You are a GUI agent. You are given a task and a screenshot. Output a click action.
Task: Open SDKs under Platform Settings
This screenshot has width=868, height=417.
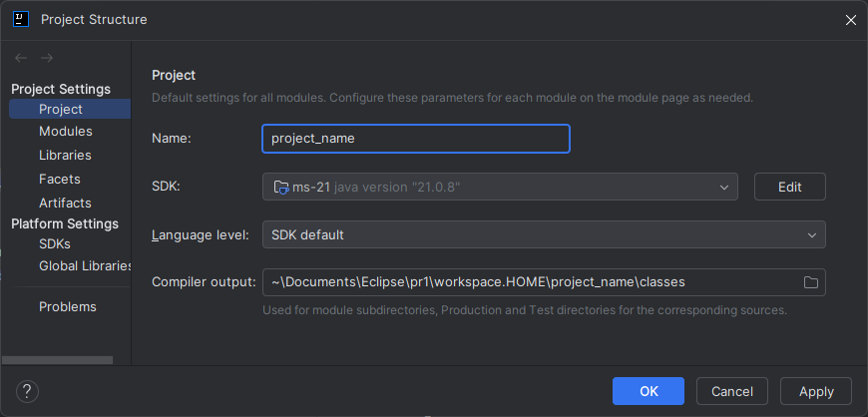pos(55,242)
